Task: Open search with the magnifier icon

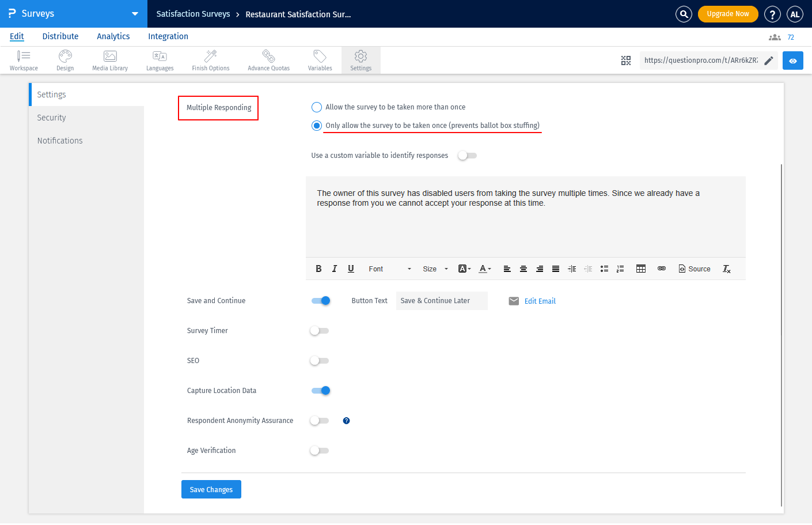Action: (x=684, y=14)
